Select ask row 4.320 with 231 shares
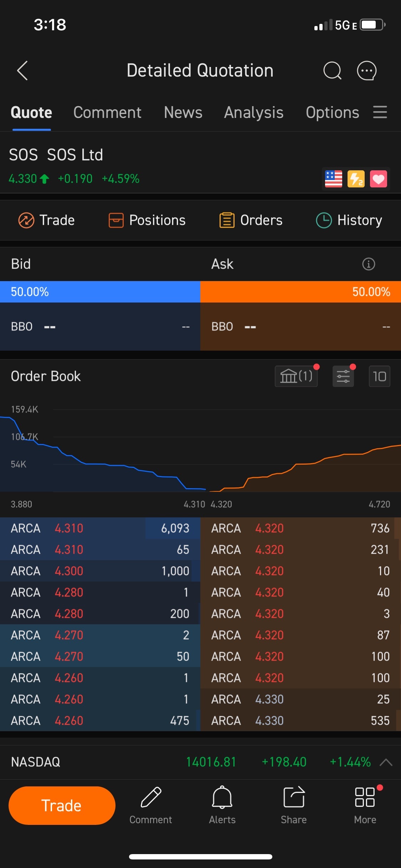 [300, 549]
